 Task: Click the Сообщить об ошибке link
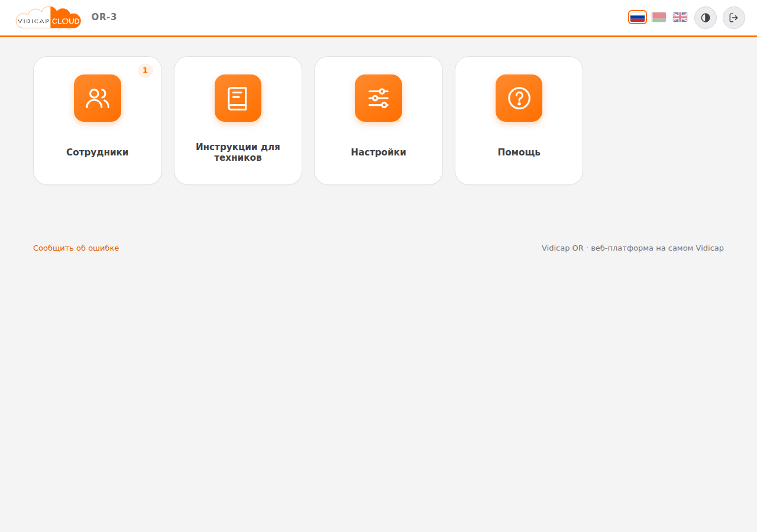76,248
